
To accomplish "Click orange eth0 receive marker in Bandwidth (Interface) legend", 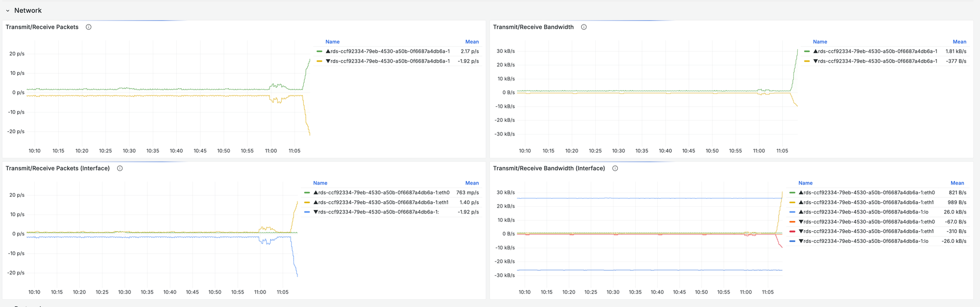I will [x=792, y=222].
